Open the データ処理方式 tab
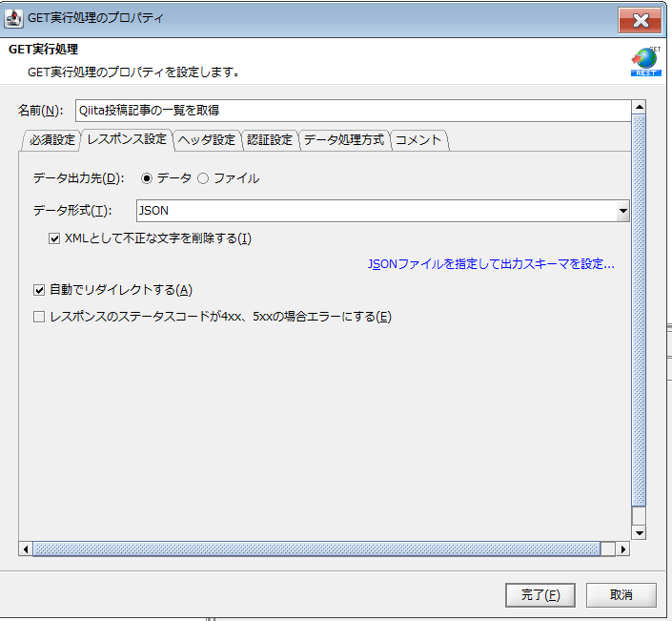 pos(344,140)
